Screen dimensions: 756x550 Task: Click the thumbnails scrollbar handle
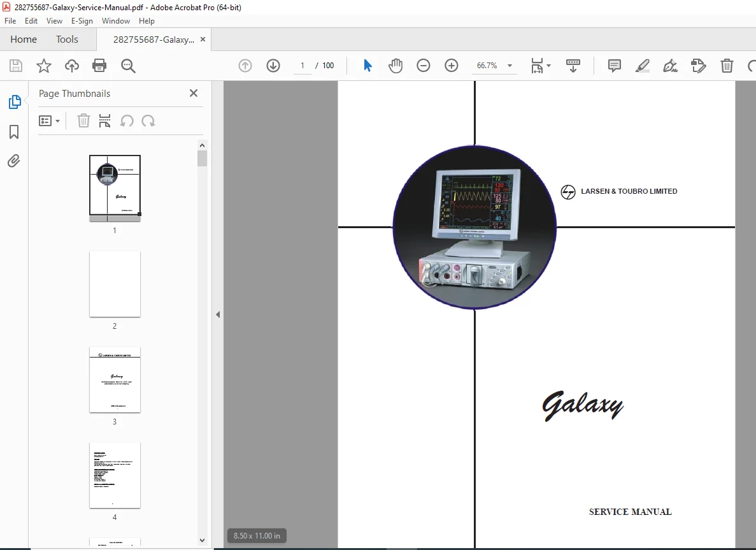point(202,158)
